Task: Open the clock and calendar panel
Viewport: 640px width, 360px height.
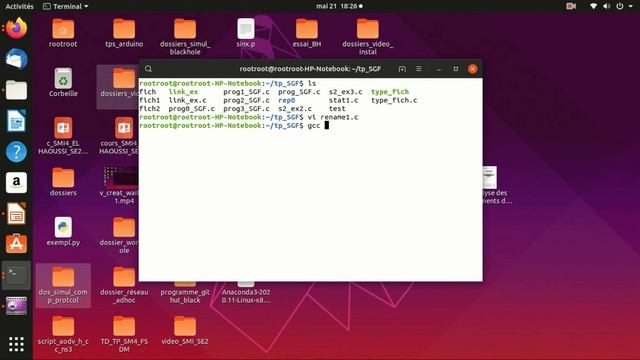Action: click(339, 6)
